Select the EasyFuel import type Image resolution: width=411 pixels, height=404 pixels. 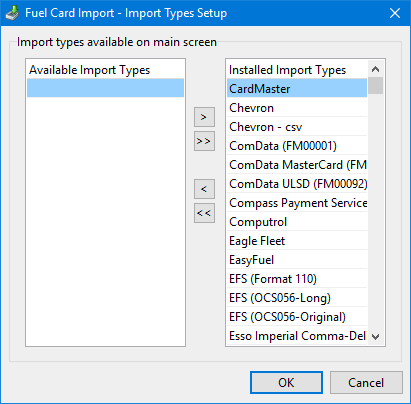(297, 260)
